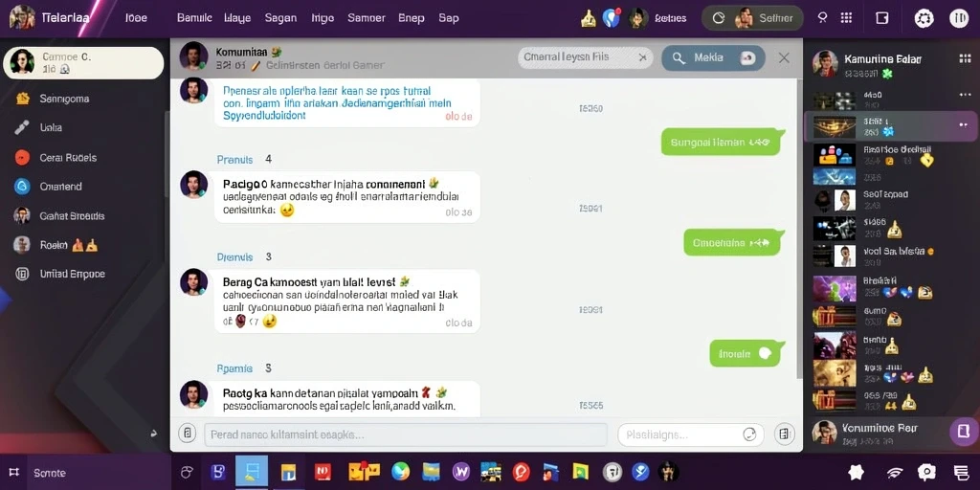
Task: Click the list icon at taskbar far right
Action: 961,472
